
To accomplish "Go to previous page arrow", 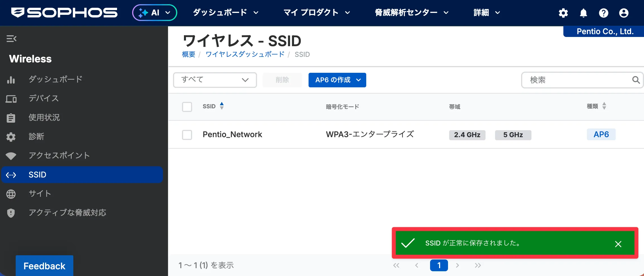I will click(417, 265).
